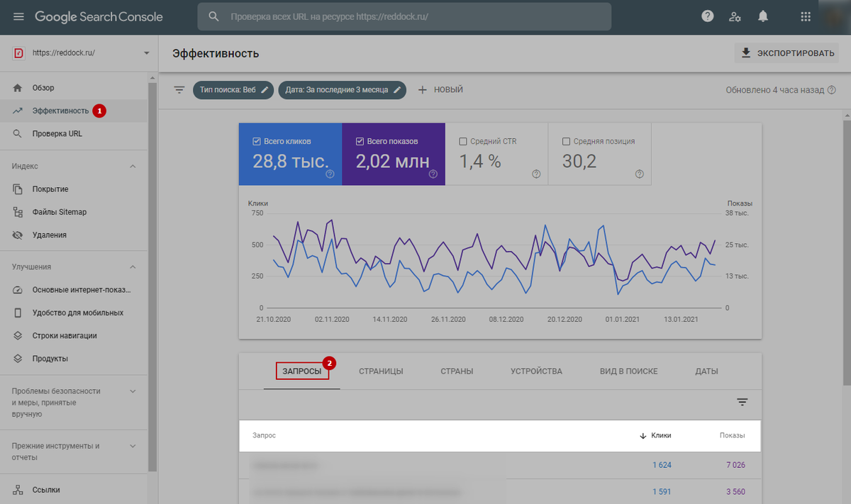Collapse the Улучшения section
Screen dimensions: 851x504
pyautogui.click(x=132, y=267)
